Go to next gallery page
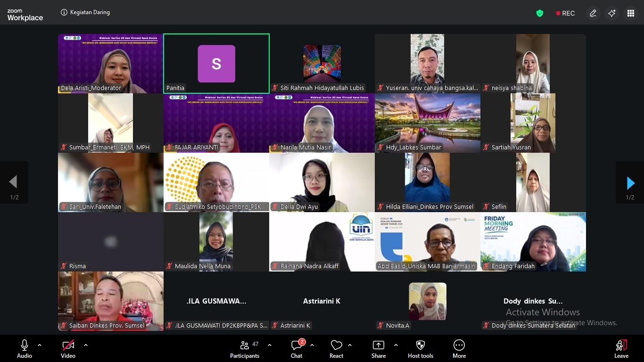The image size is (644, 362). click(x=630, y=183)
